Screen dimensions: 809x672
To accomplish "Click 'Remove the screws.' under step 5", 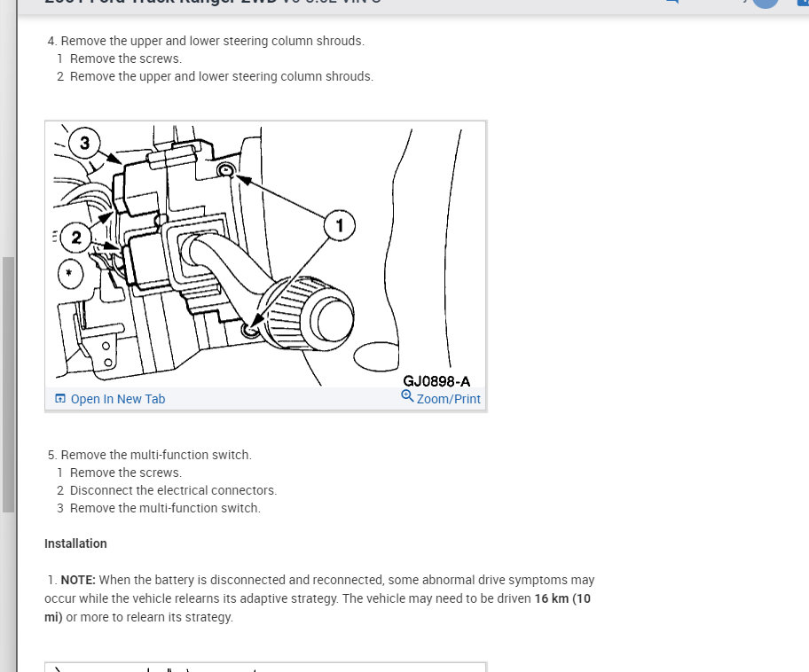I will tap(126, 473).
